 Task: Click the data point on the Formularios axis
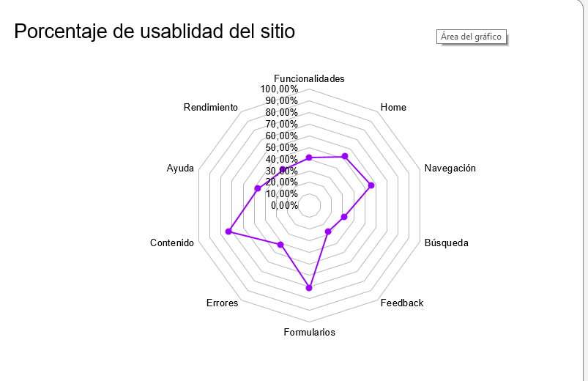pos(309,288)
